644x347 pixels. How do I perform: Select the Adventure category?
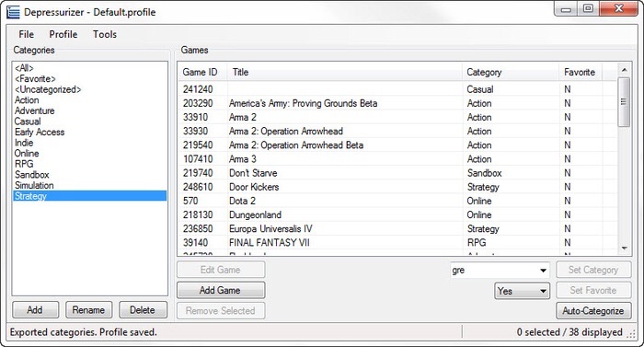(89, 110)
